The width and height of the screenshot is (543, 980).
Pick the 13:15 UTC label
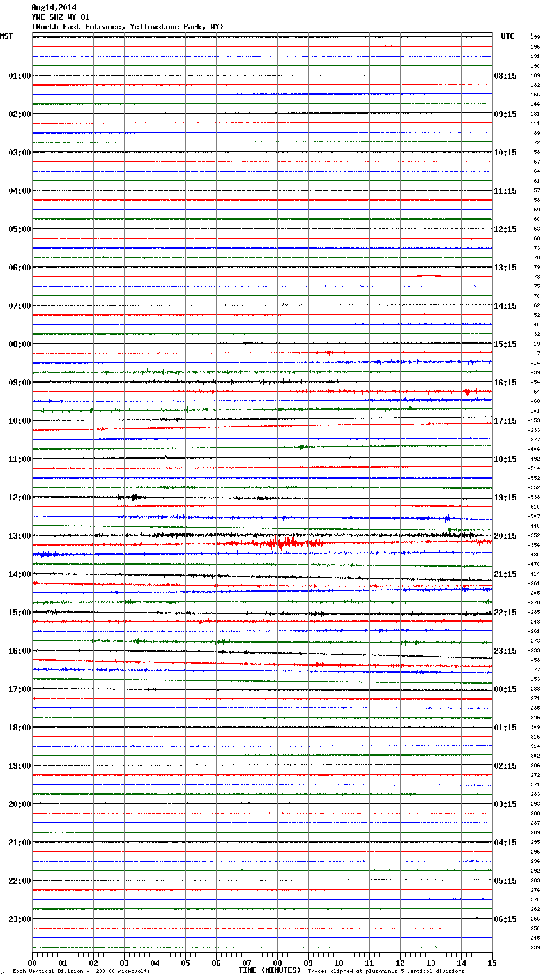click(x=505, y=268)
